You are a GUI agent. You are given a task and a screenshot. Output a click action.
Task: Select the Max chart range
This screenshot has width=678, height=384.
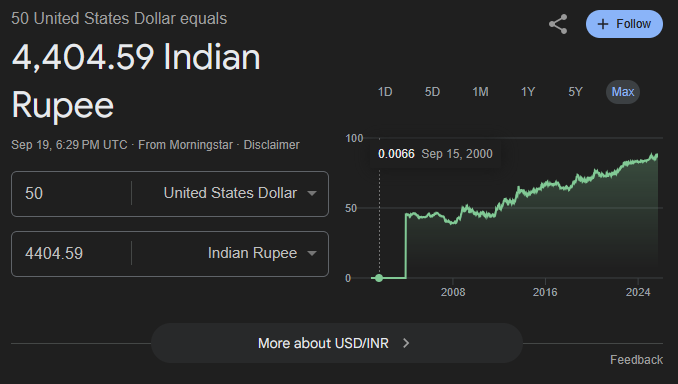tap(623, 92)
